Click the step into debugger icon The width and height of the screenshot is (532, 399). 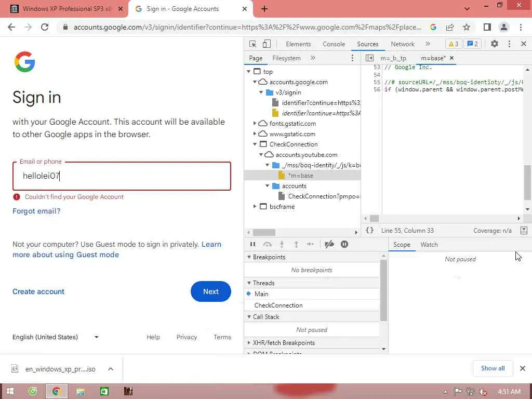click(x=282, y=244)
